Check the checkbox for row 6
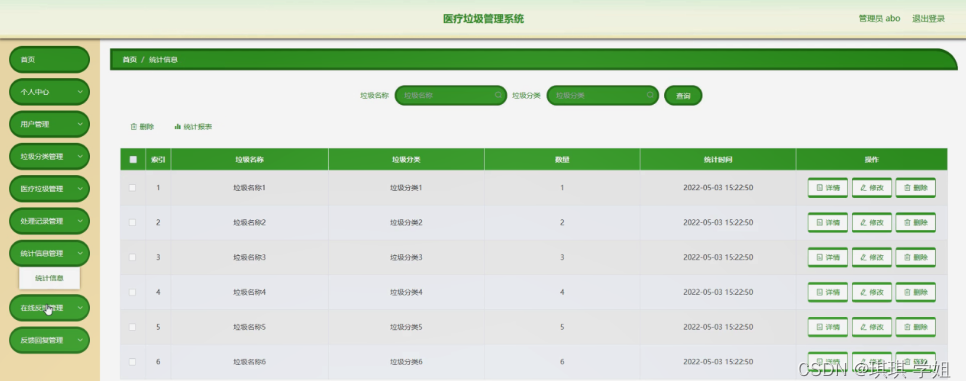 pyautogui.click(x=132, y=362)
